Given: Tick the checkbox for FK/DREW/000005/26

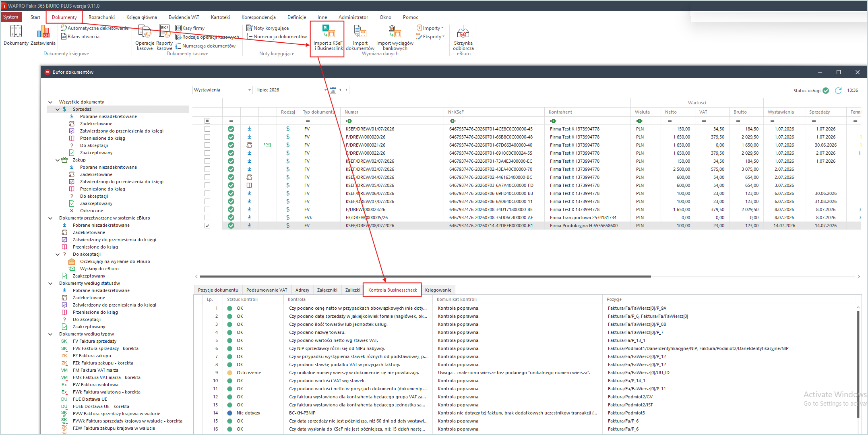Looking at the screenshot, I should click(x=207, y=217).
